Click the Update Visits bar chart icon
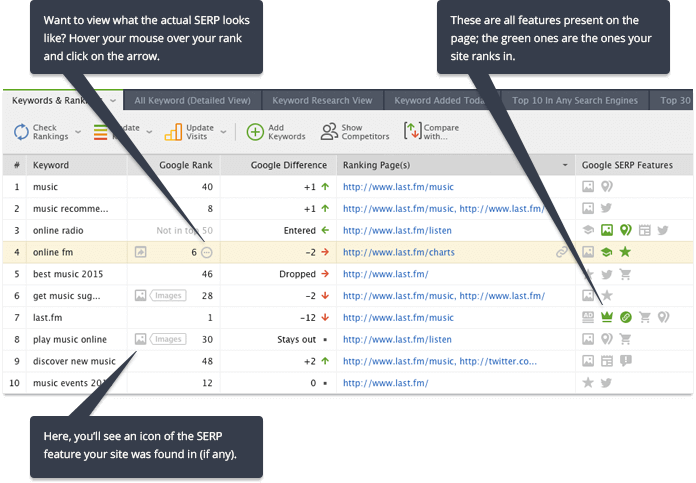The width and height of the screenshot is (696, 483). 173,132
